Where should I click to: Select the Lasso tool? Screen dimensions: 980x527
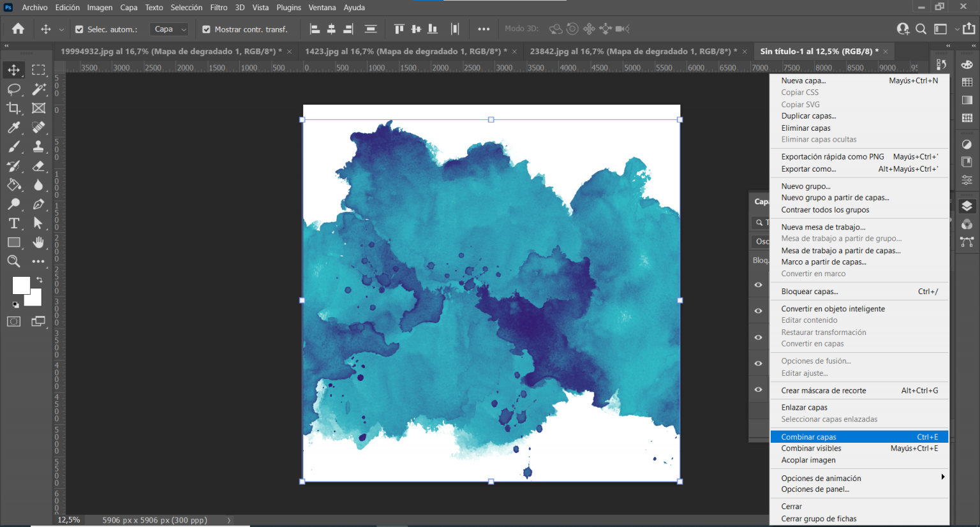tap(13, 89)
